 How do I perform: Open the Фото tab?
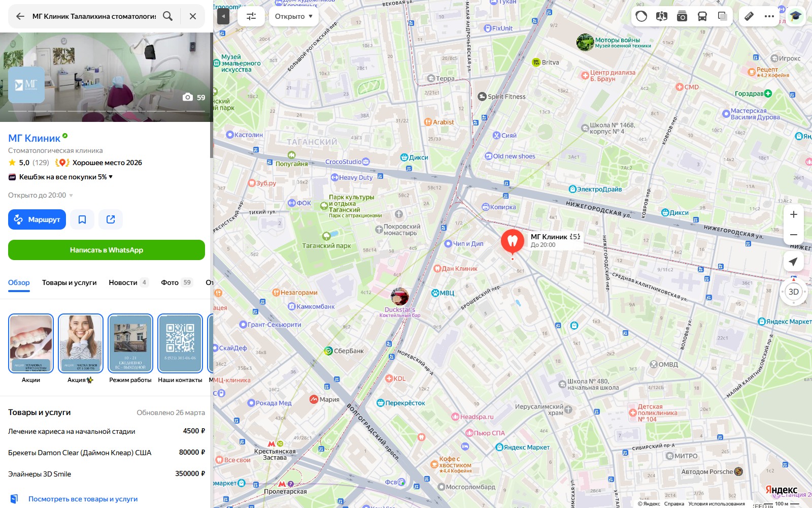pyautogui.click(x=177, y=282)
